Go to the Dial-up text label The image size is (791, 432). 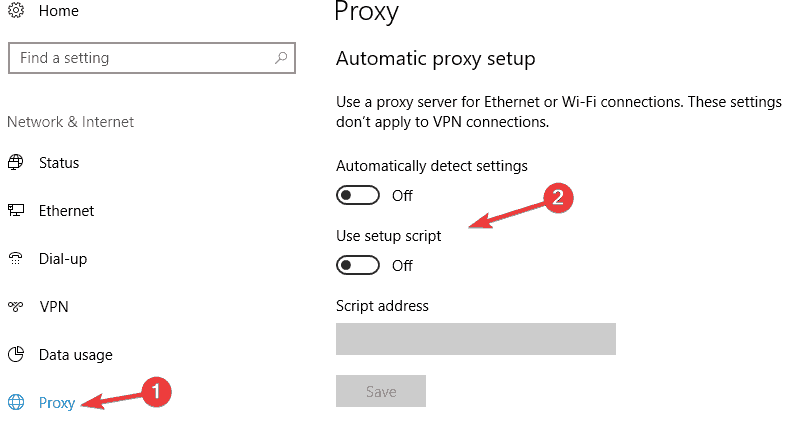pyautogui.click(x=63, y=259)
